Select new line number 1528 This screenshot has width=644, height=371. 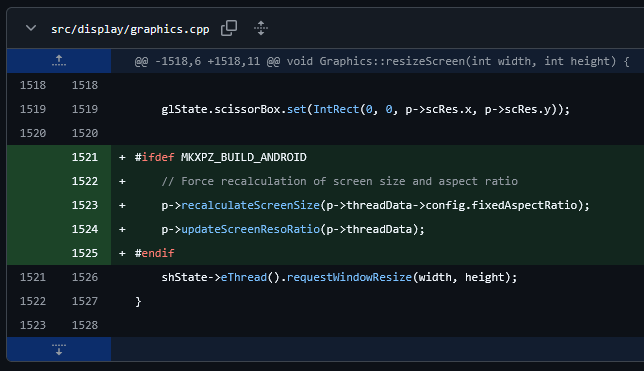click(85, 325)
